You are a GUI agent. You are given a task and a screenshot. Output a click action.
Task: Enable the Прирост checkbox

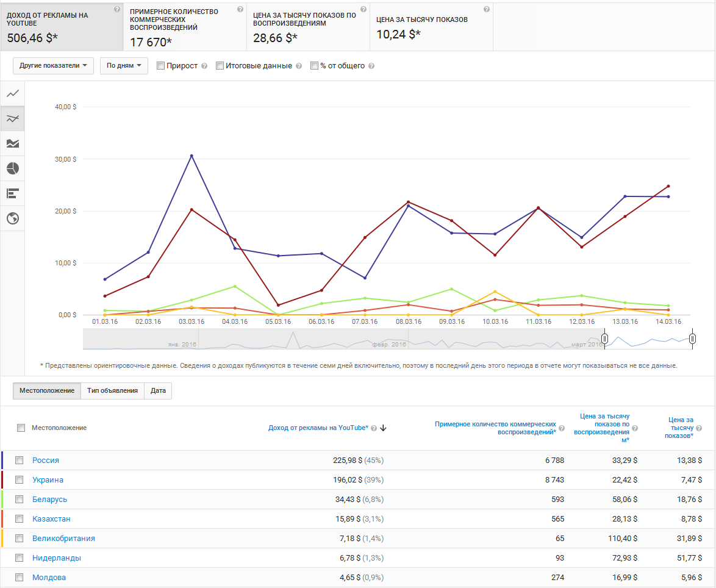tap(161, 66)
